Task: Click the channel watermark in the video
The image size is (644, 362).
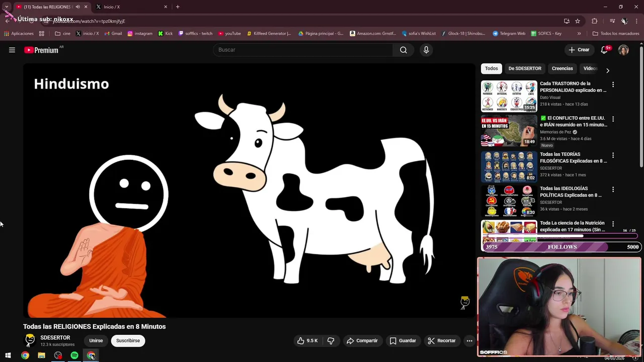Action: coord(465,302)
